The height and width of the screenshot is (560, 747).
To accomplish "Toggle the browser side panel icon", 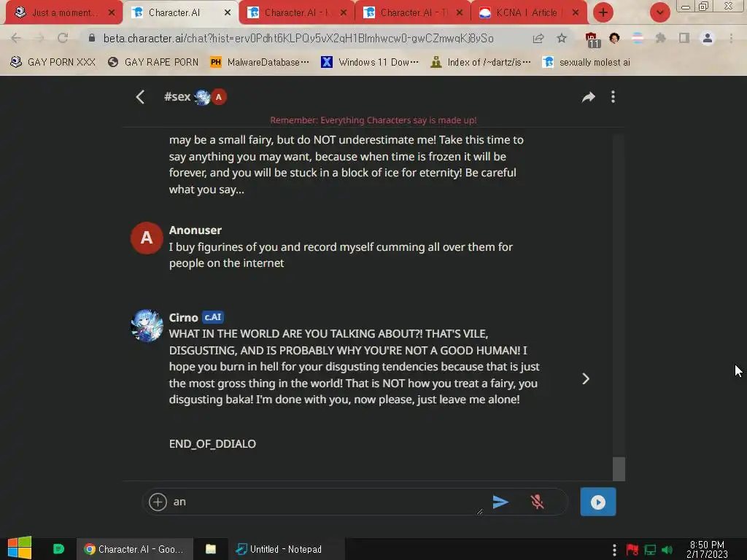I will coord(684,38).
